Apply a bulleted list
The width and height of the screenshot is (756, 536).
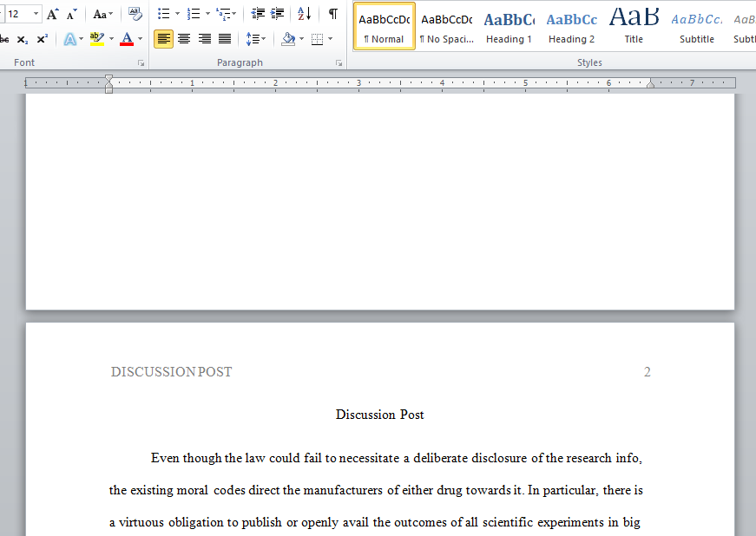pyautogui.click(x=164, y=14)
